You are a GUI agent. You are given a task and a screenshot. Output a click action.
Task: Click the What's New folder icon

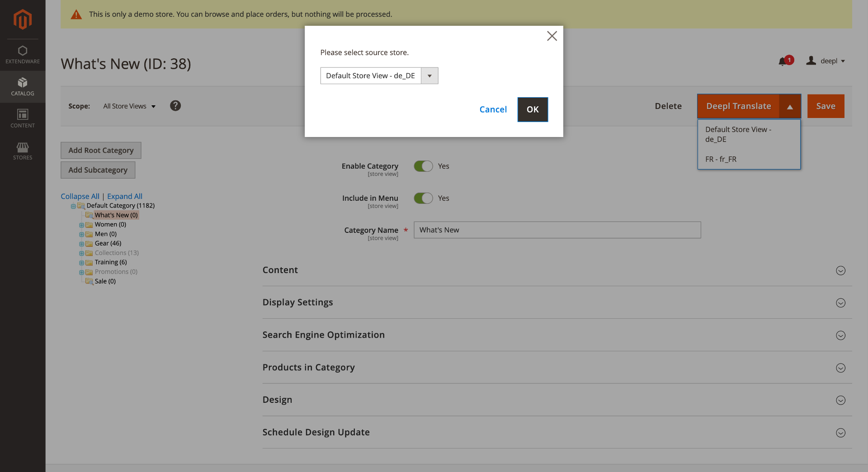point(90,215)
